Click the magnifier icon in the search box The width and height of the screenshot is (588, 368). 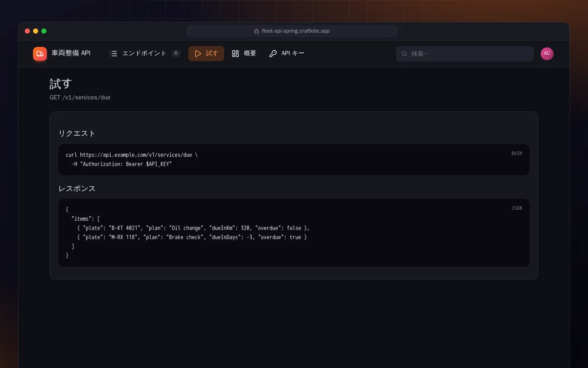pos(405,53)
